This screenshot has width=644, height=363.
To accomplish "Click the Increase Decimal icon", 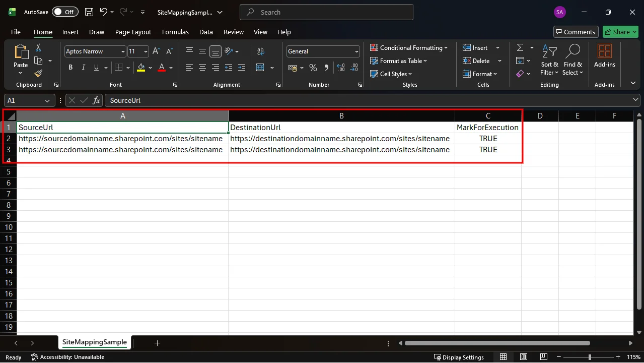I will pos(341,68).
